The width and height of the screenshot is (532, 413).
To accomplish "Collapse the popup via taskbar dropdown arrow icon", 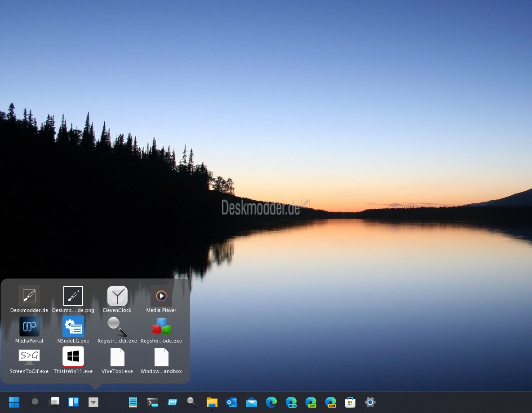I will pyautogui.click(x=93, y=402).
